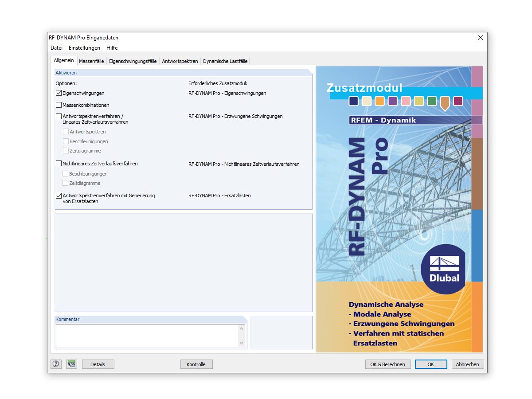Tick Zeitdiagramme under Lineares Zeitverlaufsverfahren
This screenshot has height=399, width=532.
click(66, 151)
